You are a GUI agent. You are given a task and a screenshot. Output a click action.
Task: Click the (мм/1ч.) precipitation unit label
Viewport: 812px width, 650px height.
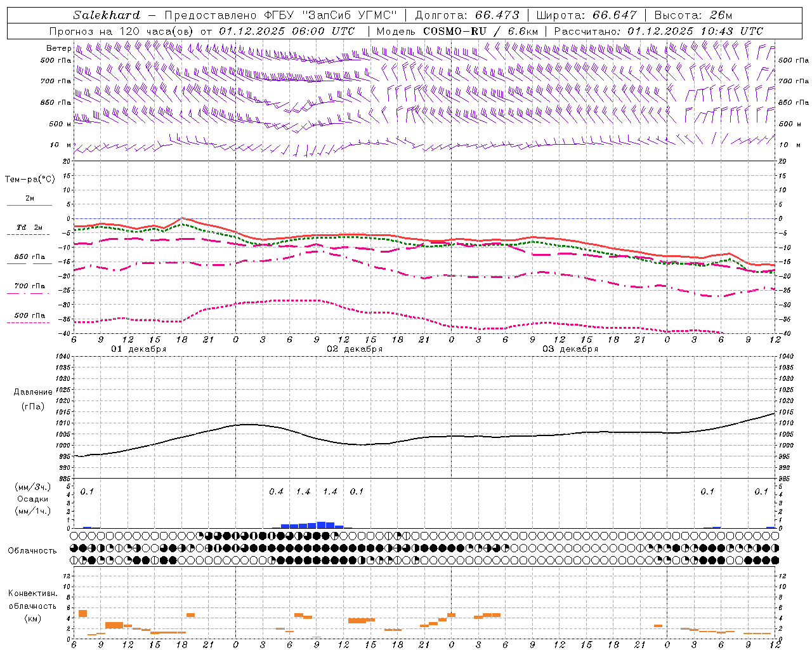33,510
